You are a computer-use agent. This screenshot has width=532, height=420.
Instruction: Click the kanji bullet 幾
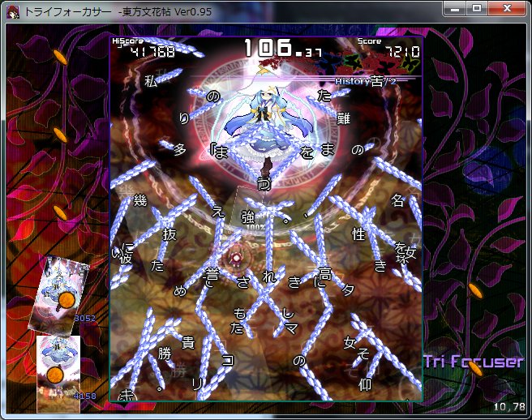[x=140, y=200]
